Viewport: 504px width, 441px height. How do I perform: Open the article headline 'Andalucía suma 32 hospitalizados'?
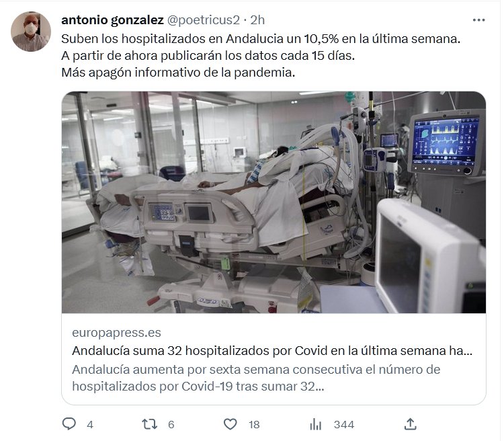[x=272, y=351]
